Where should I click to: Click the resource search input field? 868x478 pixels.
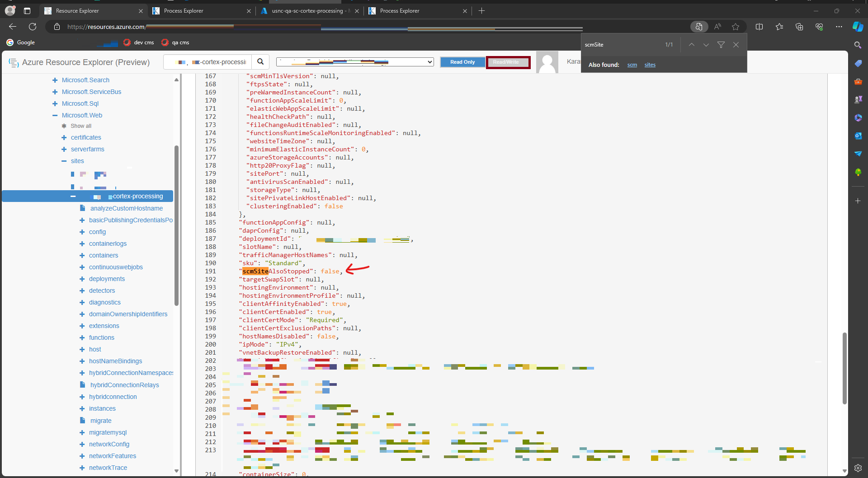coord(208,62)
